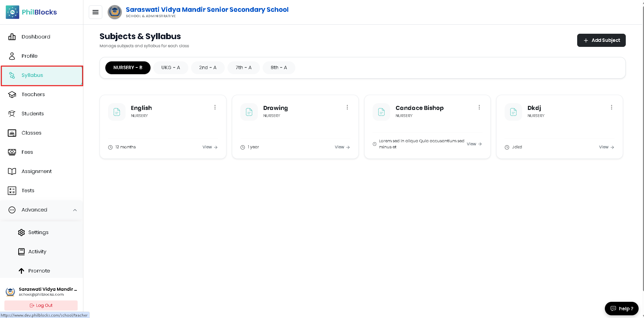Viewport: 644px width, 318px height.
Task: Open Dkdj card three-dot menu
Action: [612, 107]
